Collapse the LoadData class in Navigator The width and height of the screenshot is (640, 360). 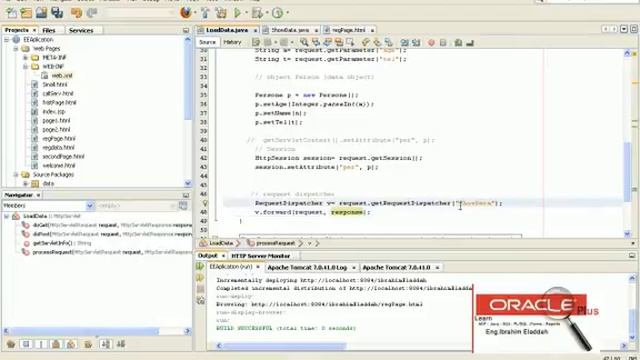pyautogui.click(x=7, y=216)
